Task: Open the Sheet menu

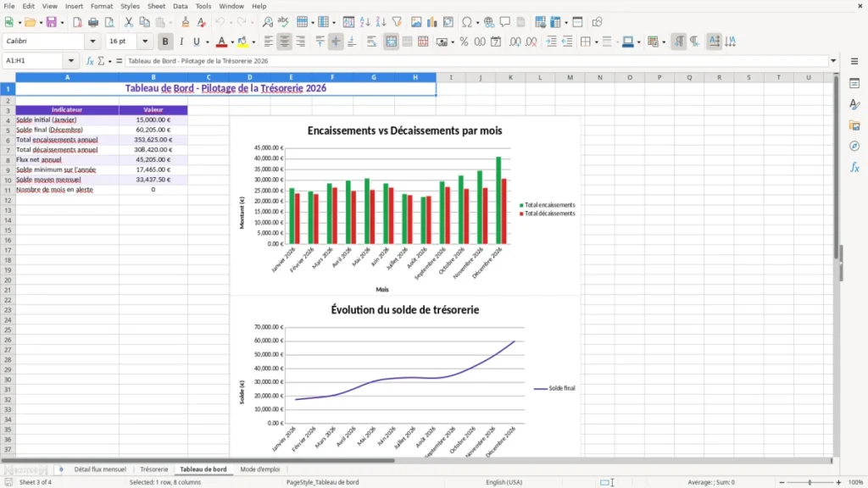Action: coord(156,6)
